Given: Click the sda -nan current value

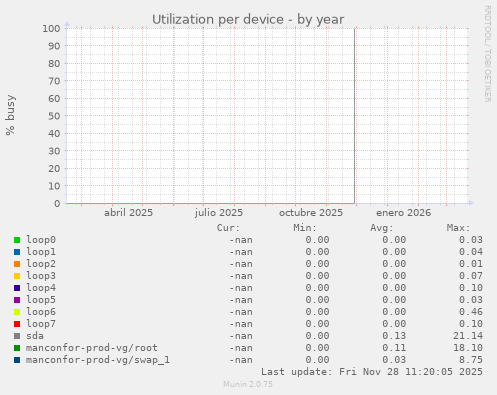Looking at the screenshot, I should click(x=241, y=336).
